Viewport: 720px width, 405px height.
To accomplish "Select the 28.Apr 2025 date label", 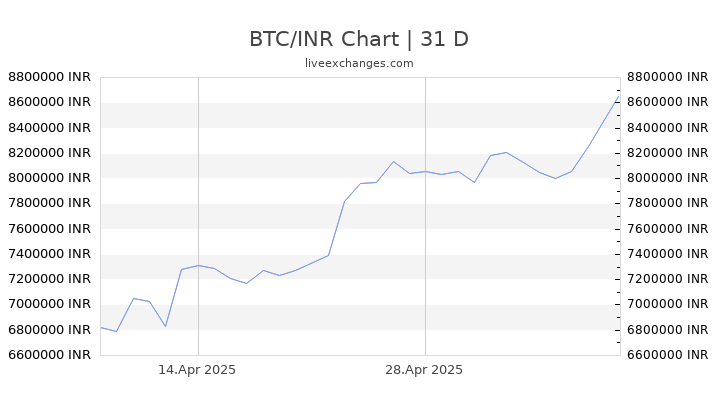I will 424,370.
